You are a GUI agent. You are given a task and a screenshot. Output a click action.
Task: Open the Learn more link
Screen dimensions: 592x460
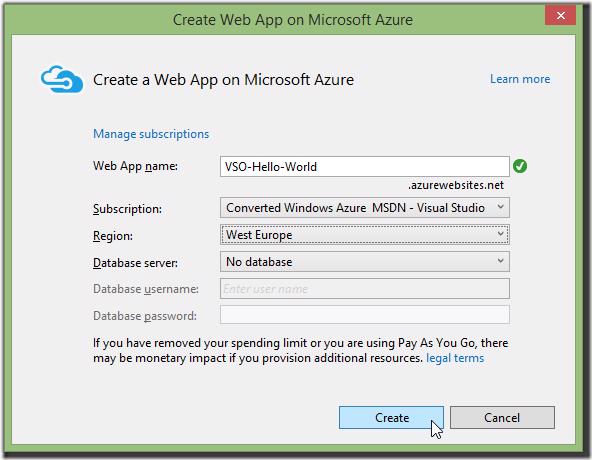coord(520,79)
